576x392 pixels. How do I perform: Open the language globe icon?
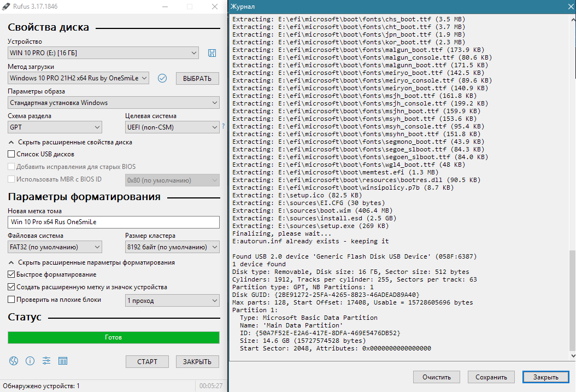tap(14, 361)
